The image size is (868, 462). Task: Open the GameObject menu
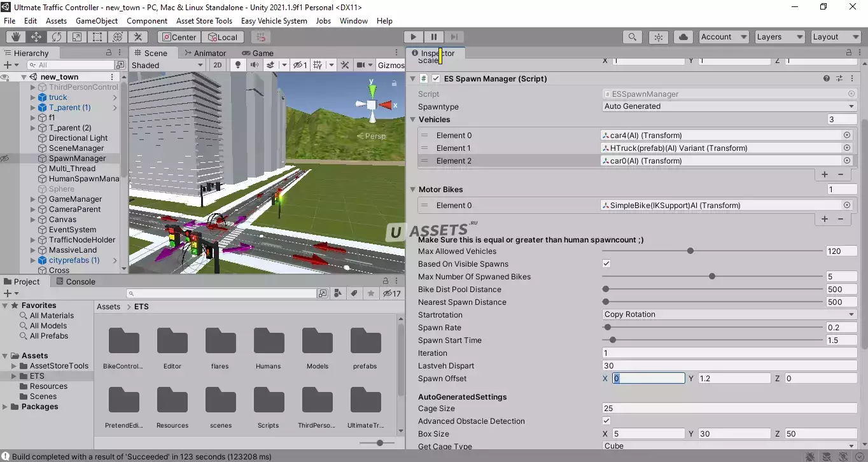(97, 20)
